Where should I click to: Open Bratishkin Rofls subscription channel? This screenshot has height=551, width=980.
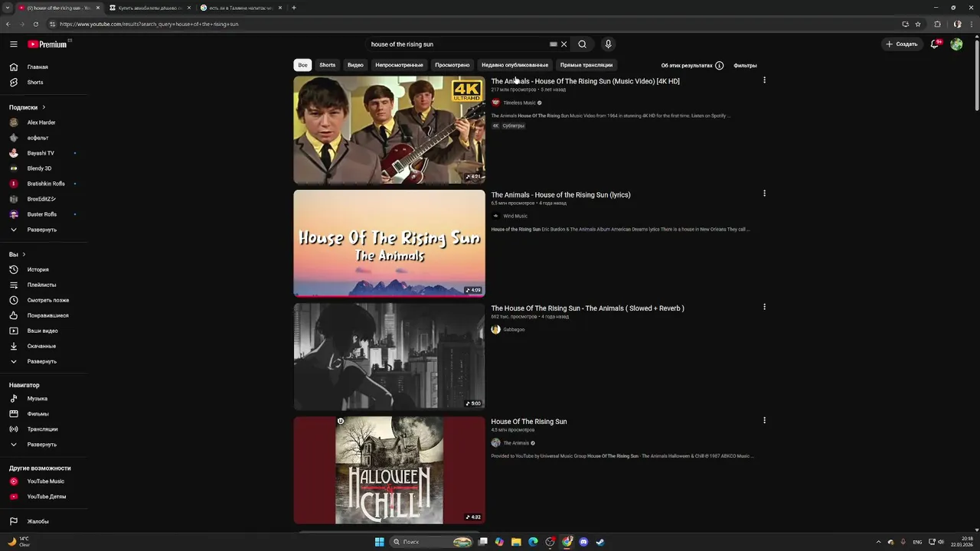44,184
